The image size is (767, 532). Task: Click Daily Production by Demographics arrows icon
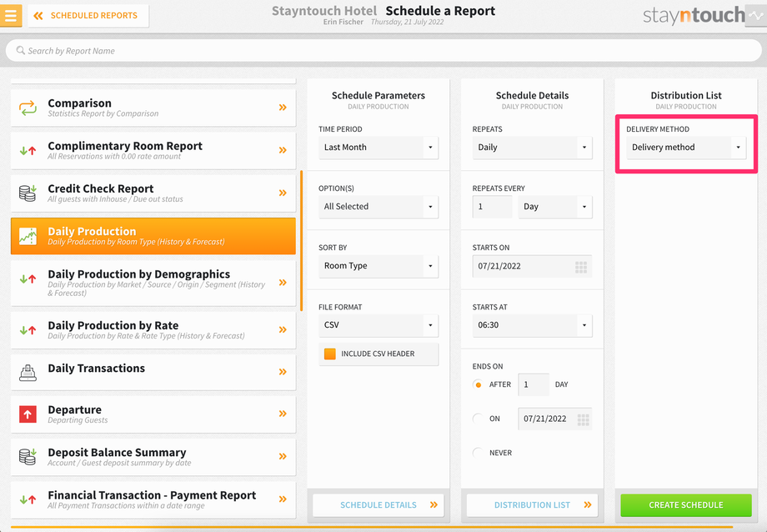[x=28, y=279]
